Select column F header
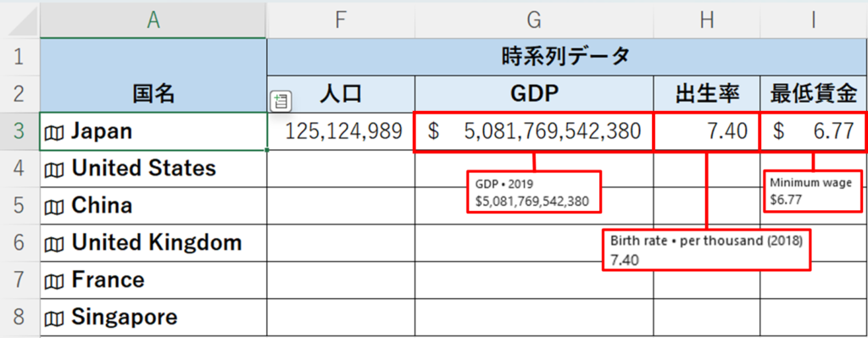 click(x=341, y=19)
